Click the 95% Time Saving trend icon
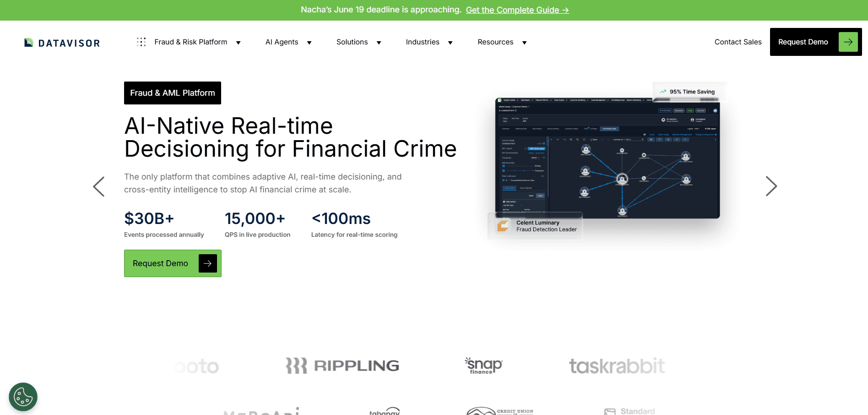 (663, 92)
